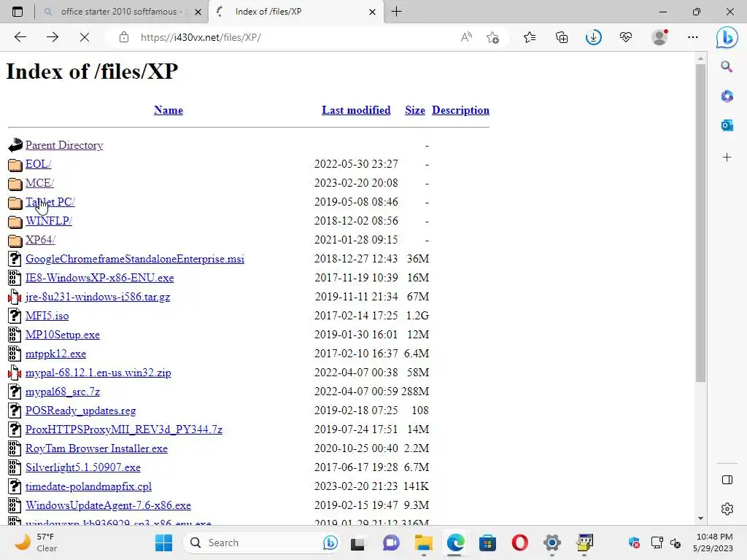Download POSReady_updates.reg
Image resolution: width=747 pixels, height=560 pixels.
[x=80, y=411]
